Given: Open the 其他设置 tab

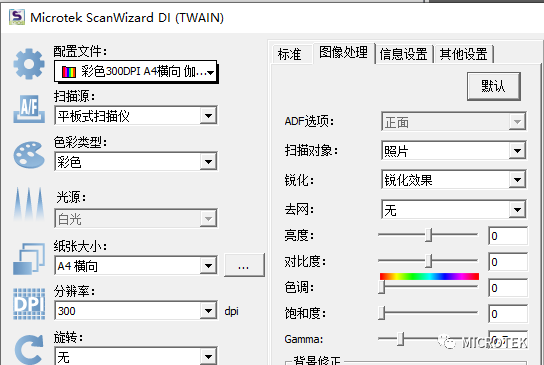Looking at the screenshot, I should click(464, 54).
